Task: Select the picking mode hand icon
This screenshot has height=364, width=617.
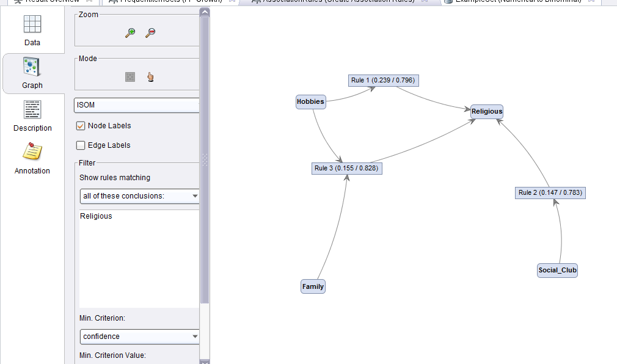Action: click(150, 77)
